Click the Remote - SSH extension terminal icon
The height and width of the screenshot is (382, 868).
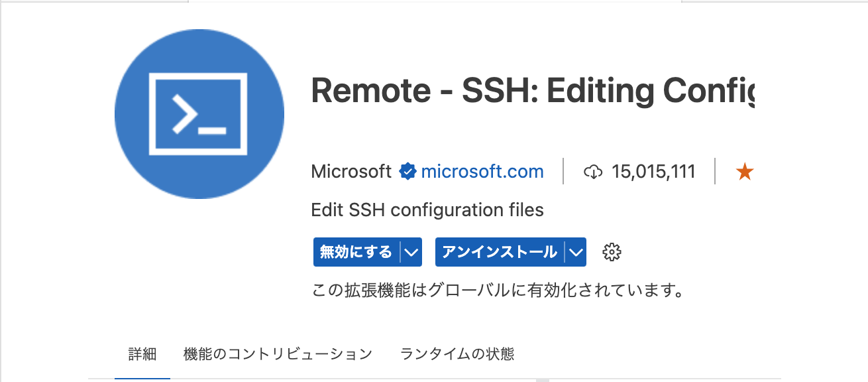coord(199,113)
